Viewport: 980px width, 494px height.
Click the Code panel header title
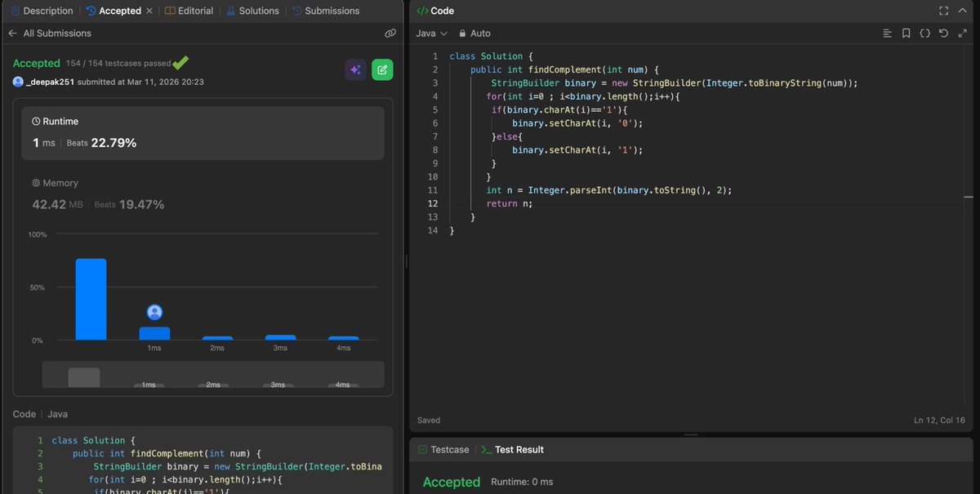coord(435,11)
